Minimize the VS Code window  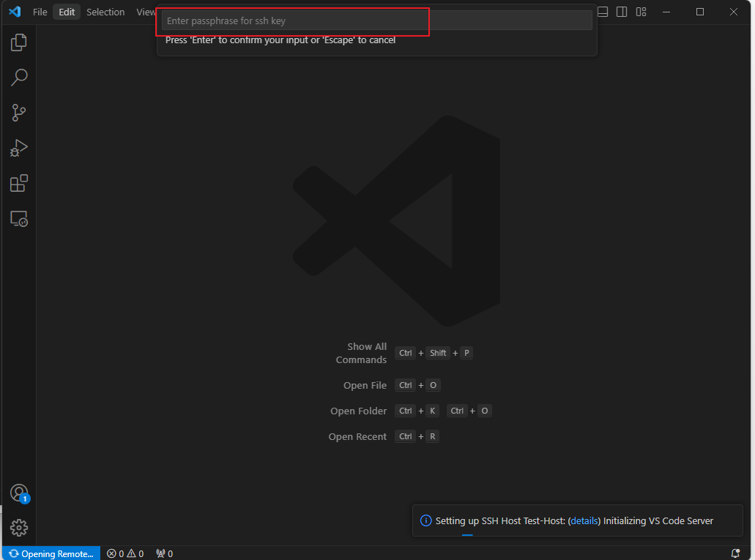tap(666, 12)
